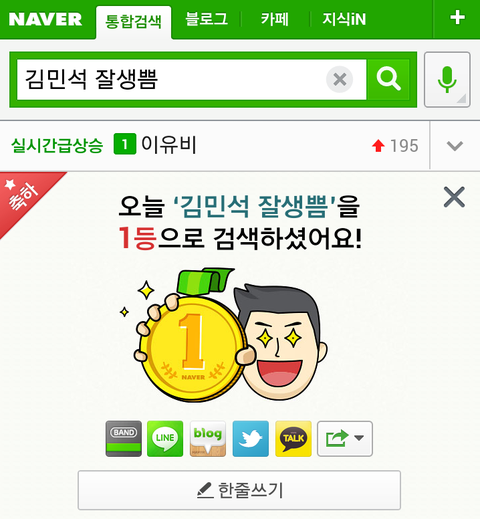Share via the LINE icon
480x519 pixels.
[x=165, y=438]
